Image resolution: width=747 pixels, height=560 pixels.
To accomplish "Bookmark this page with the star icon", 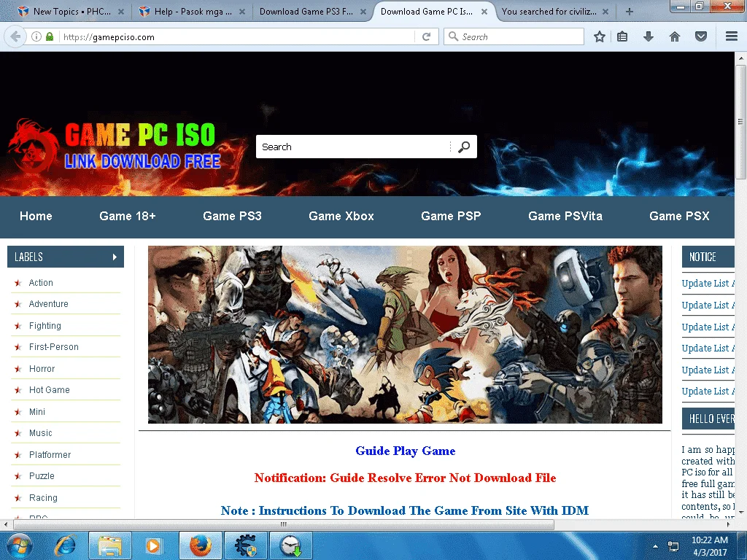I will (600, 36).
